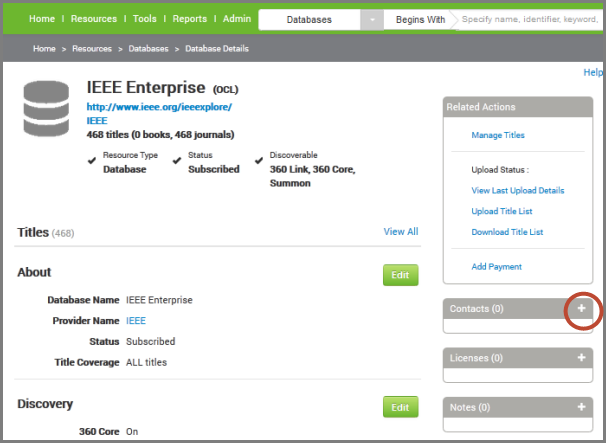Click the Contacts (0) panel header

point(518,308)
